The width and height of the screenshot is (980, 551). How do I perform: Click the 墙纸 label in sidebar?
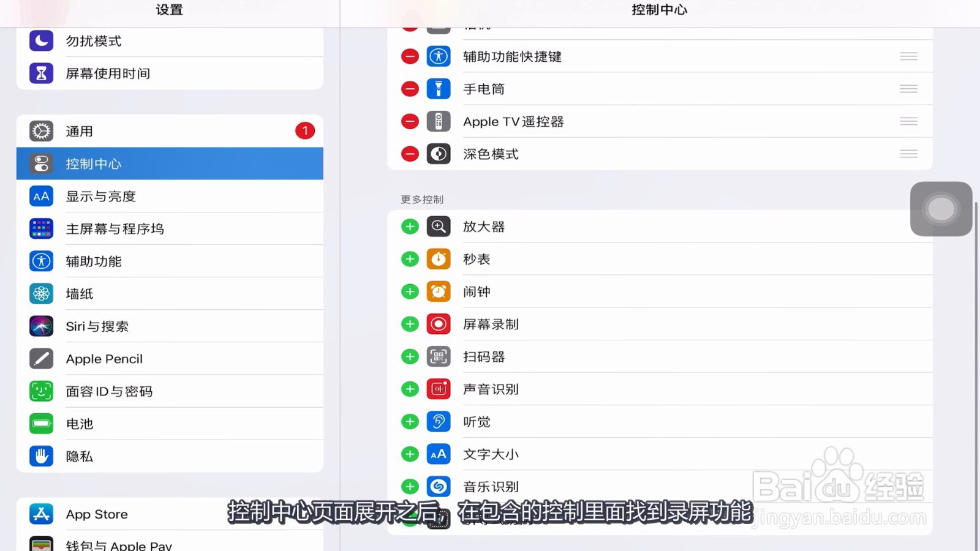[x=80, y=294]
